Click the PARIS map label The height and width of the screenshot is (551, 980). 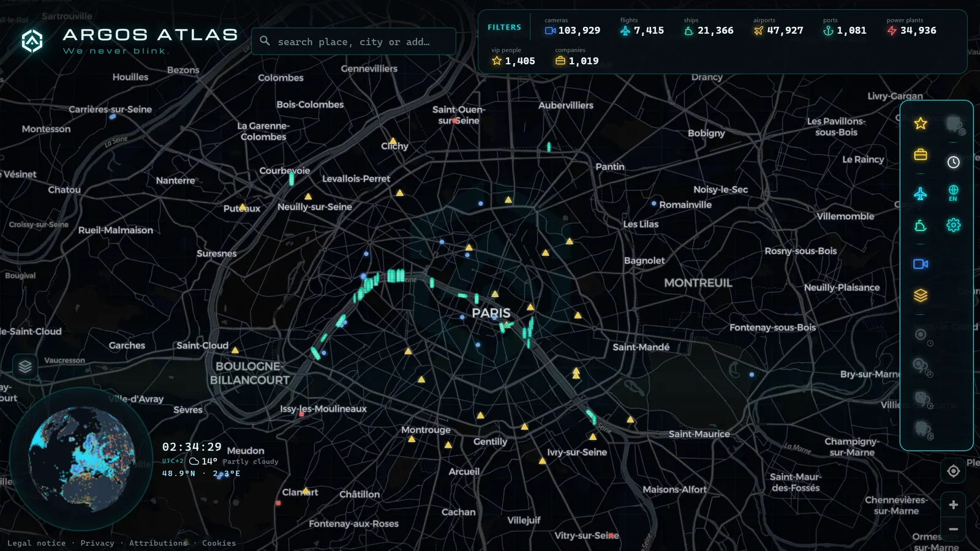click(x=491, y=313)
